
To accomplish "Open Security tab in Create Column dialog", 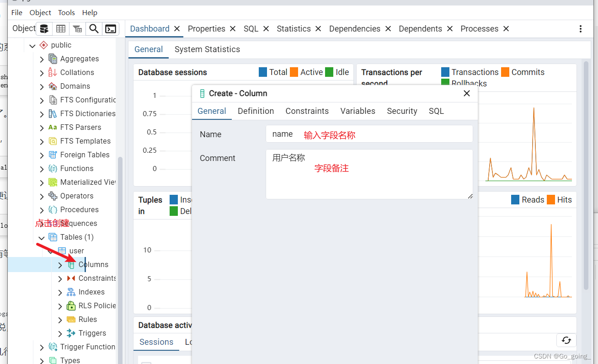I will (402, 111).
